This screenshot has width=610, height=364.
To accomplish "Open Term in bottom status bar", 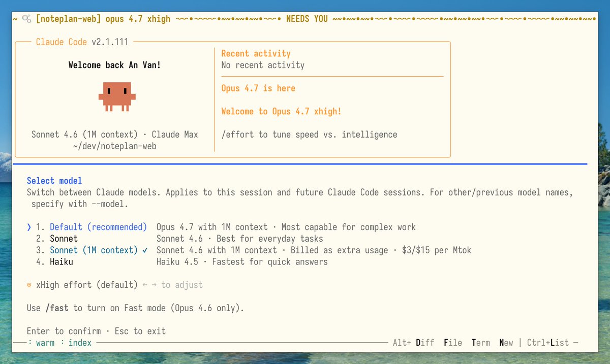I will click(x=481, y=343).
